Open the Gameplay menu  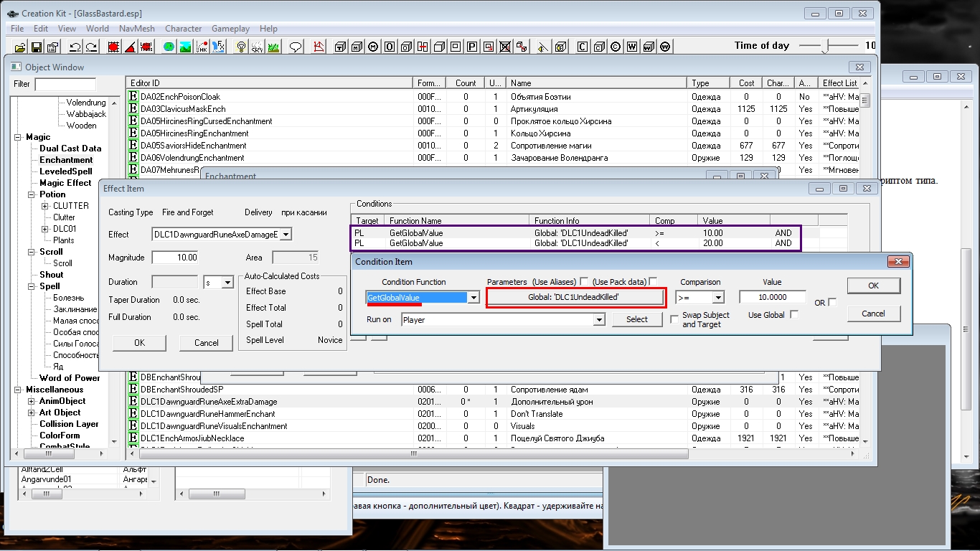[230, 29]
